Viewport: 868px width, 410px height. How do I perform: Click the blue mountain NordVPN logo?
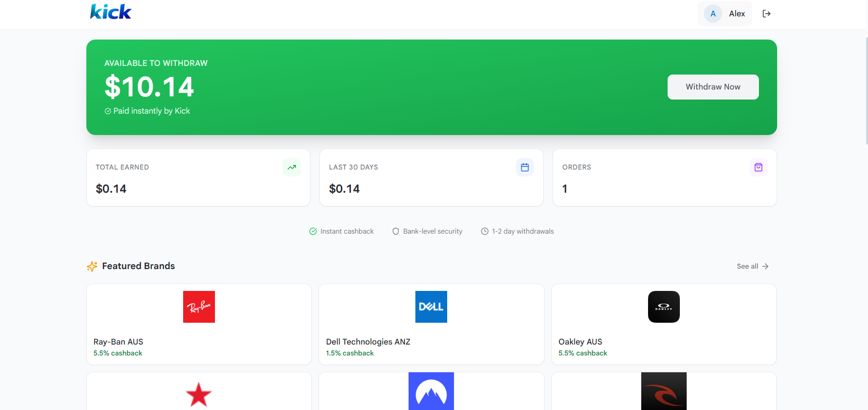pos(431,391)
